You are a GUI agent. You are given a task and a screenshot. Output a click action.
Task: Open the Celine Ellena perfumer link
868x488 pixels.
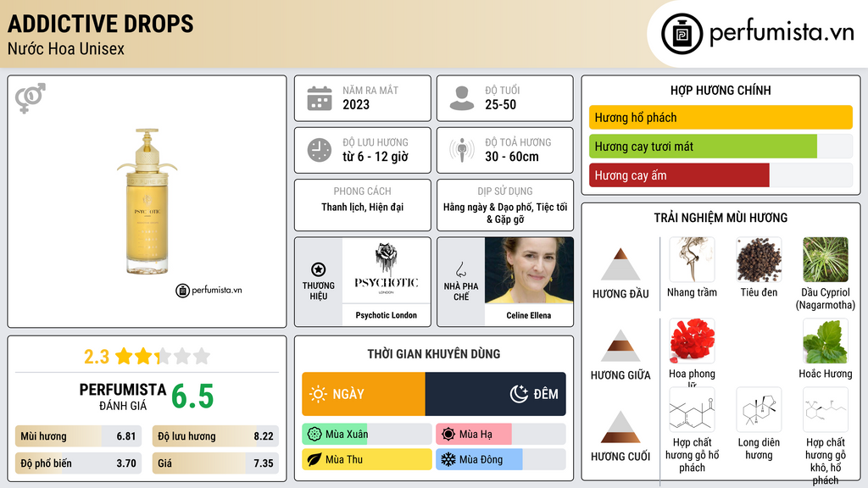(x=529, y=315)
